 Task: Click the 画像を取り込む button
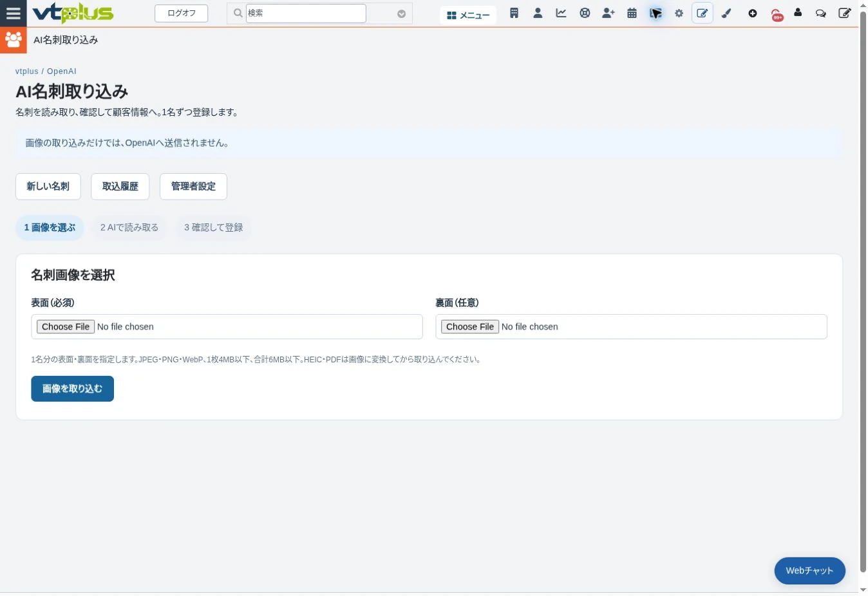pyautogui.click(x=73, y=389)
